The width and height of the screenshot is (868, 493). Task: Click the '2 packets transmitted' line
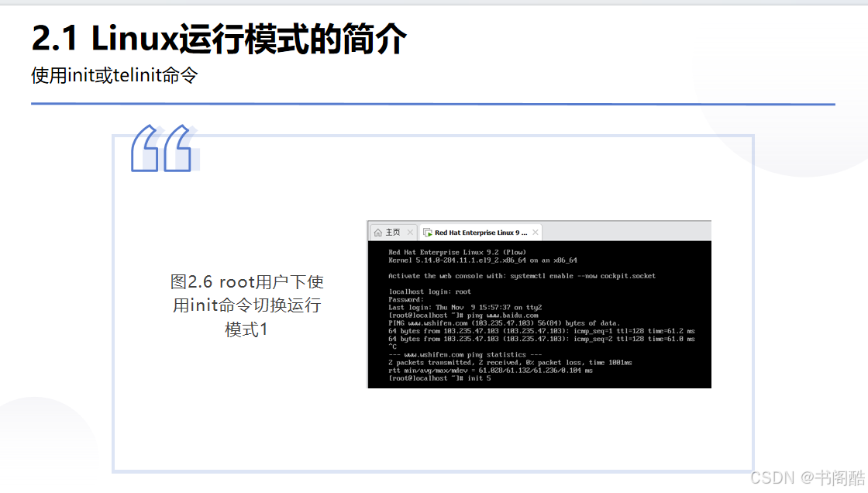pos(510,362)
